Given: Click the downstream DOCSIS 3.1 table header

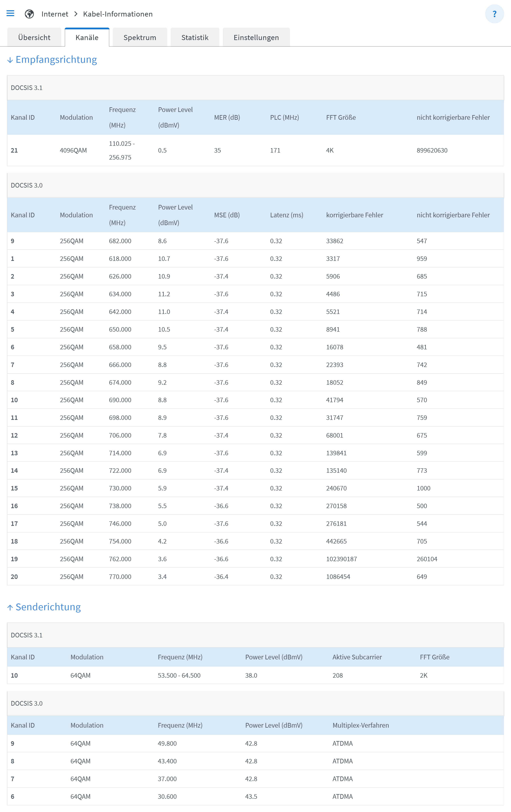Looking at the screenshot, I should 27,88.
